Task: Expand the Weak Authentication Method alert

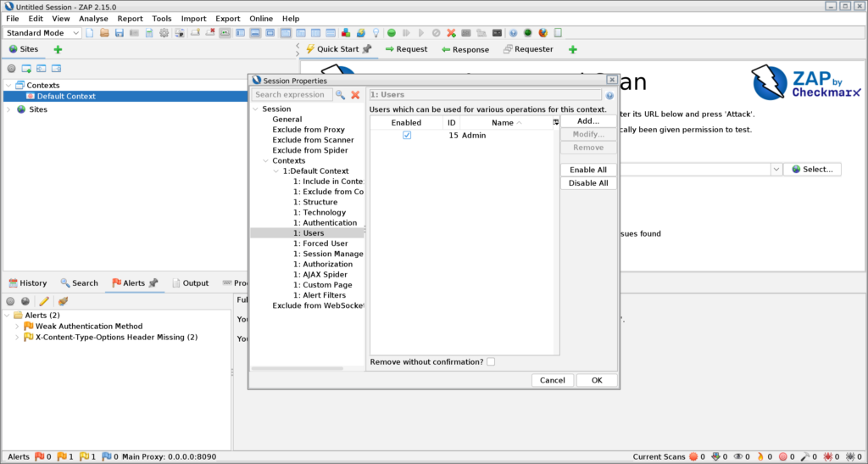Action: (17, 326)
